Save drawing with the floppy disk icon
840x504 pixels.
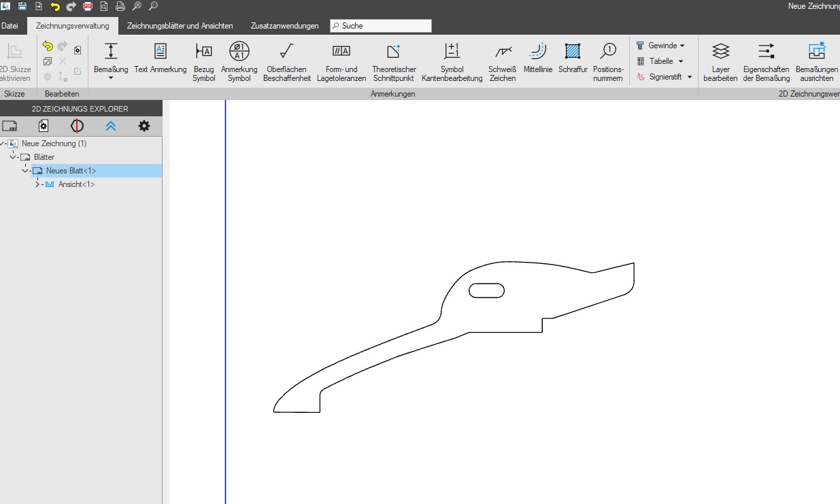click(22, 6)
